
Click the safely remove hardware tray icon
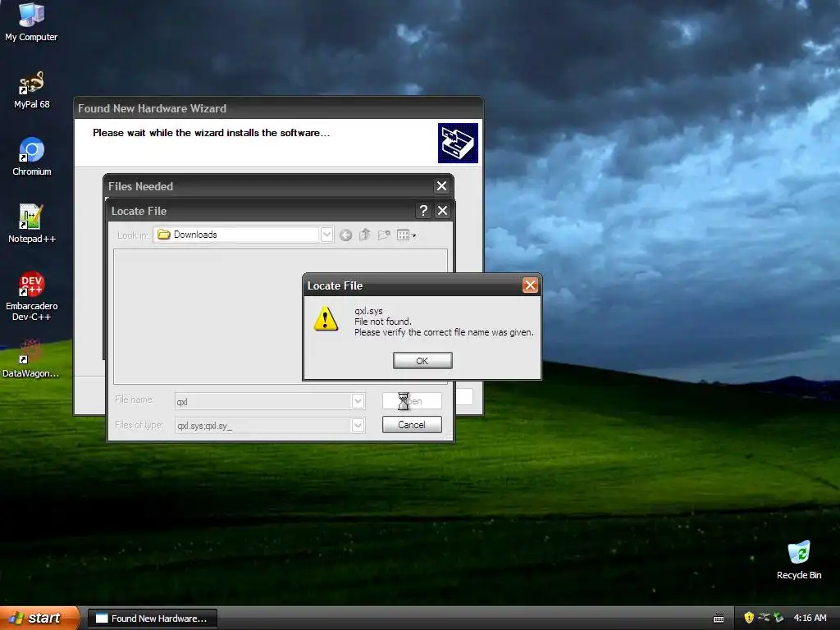click(x=779, y=618)
